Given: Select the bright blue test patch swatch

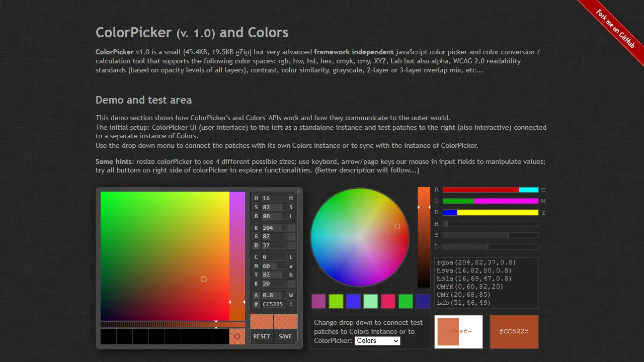Looking at the screenshot, I should [x=353, y=301].
